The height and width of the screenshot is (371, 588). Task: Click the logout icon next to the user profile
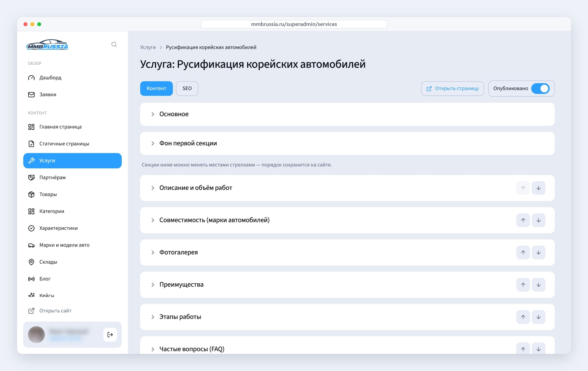click(x=110, y=335)
